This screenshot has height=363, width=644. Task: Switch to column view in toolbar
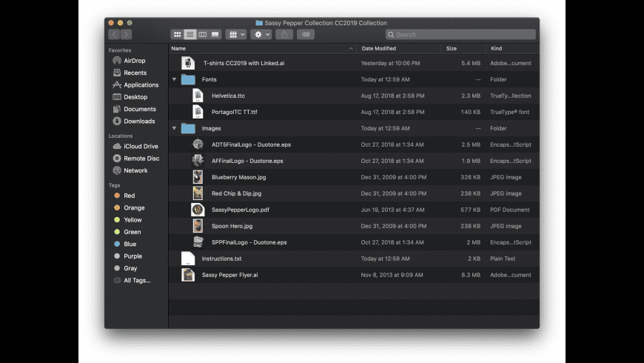click(202, 35)
